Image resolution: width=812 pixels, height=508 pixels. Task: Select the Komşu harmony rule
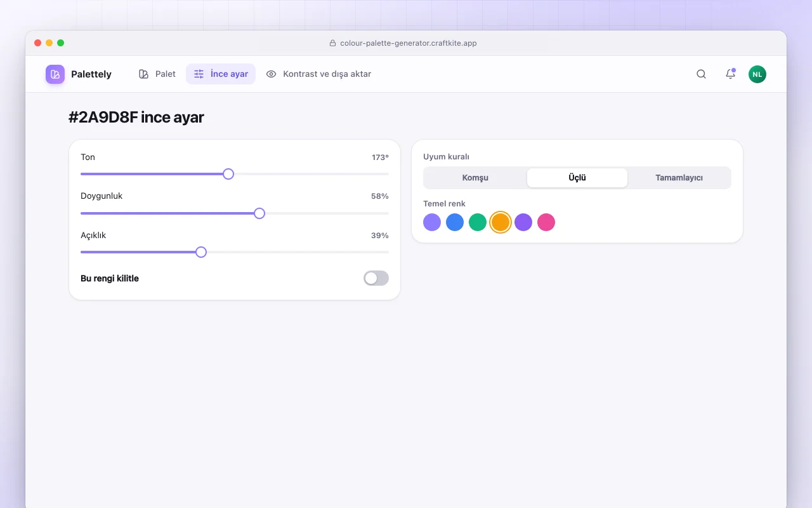(x=475, y=178)
